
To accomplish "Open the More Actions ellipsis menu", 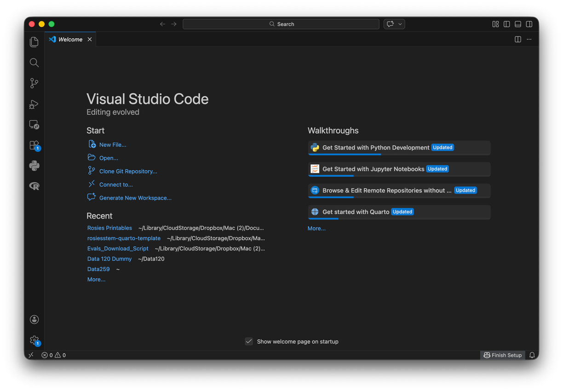I will [x=529, y=40].
